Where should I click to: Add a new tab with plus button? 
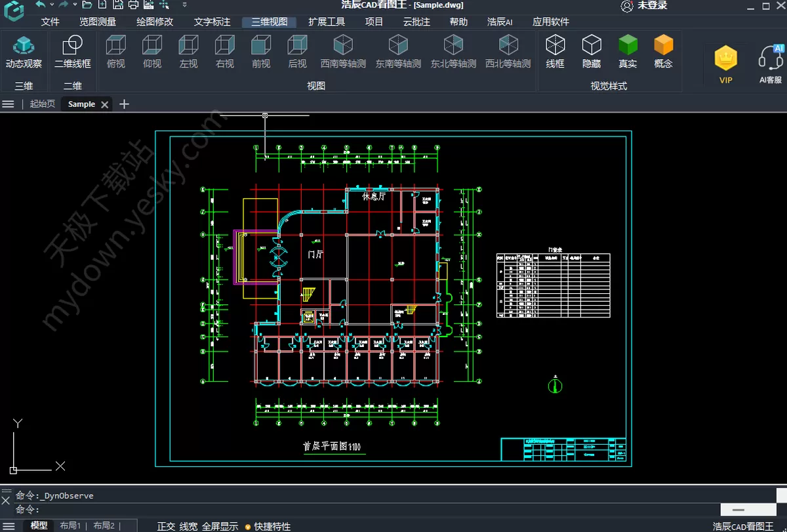124,104
